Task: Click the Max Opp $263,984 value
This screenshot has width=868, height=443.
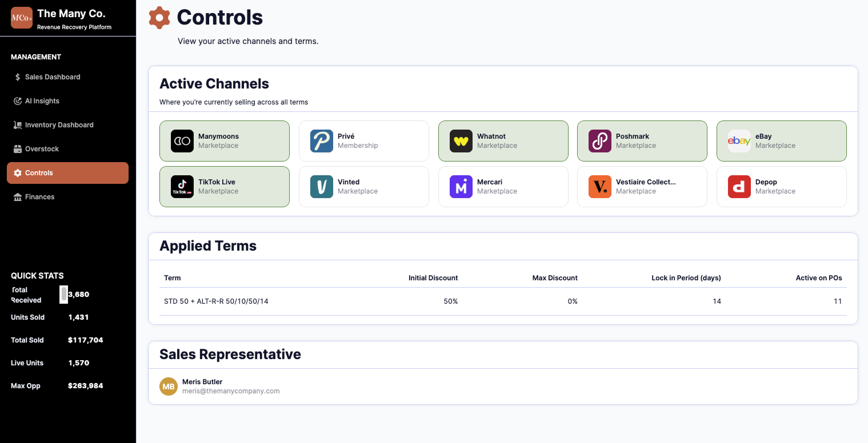Action: pos(86,386)
